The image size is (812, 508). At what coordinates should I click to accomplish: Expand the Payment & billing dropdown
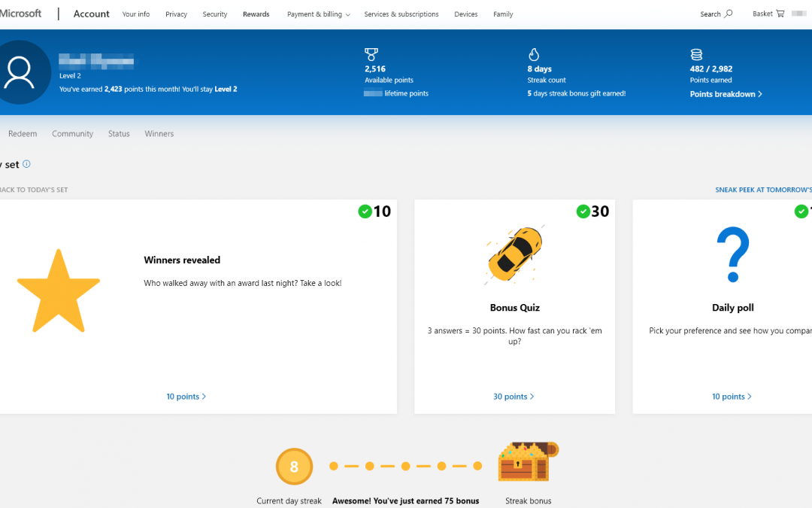coord(319,14)
